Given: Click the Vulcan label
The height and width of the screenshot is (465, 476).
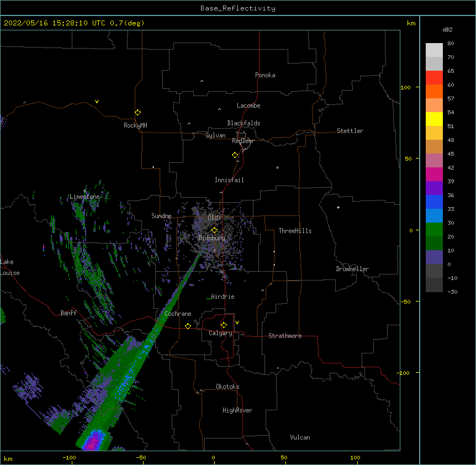Looking at the screenshot, I should coord(300,437).
